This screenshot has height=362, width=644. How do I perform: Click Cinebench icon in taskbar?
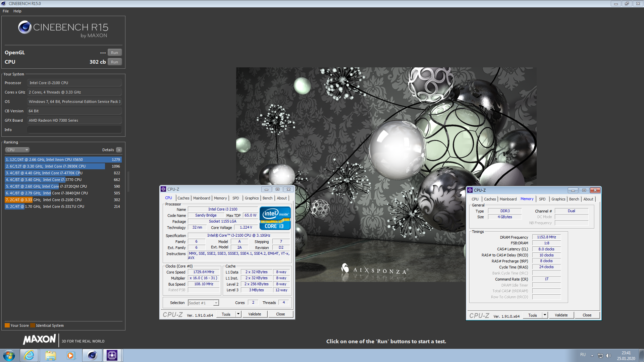[x=92, y=355]
